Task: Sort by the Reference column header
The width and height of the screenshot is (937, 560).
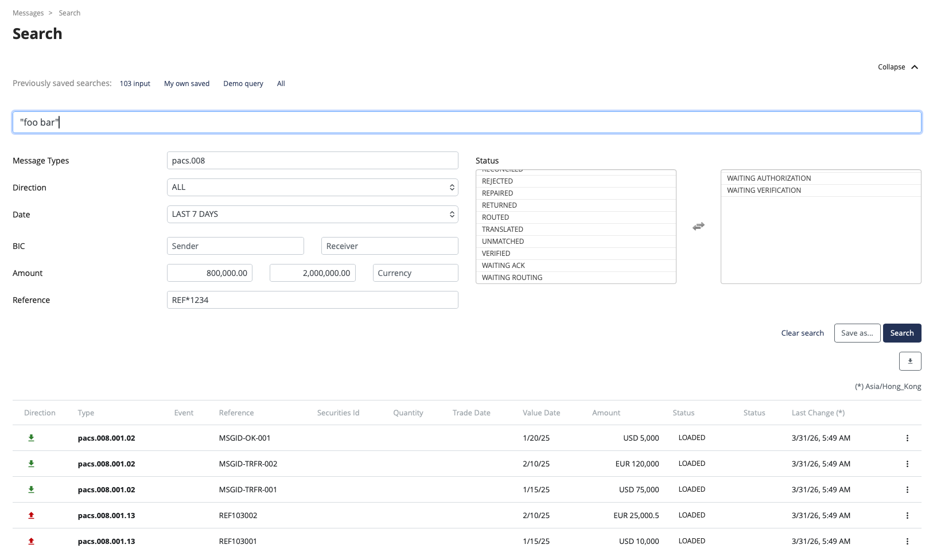Action: coord(236,413)
